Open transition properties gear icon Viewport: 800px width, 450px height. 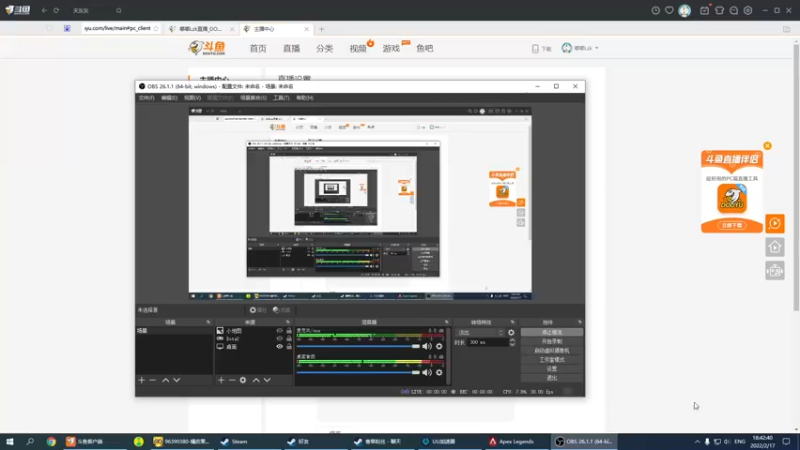[511, 333]
